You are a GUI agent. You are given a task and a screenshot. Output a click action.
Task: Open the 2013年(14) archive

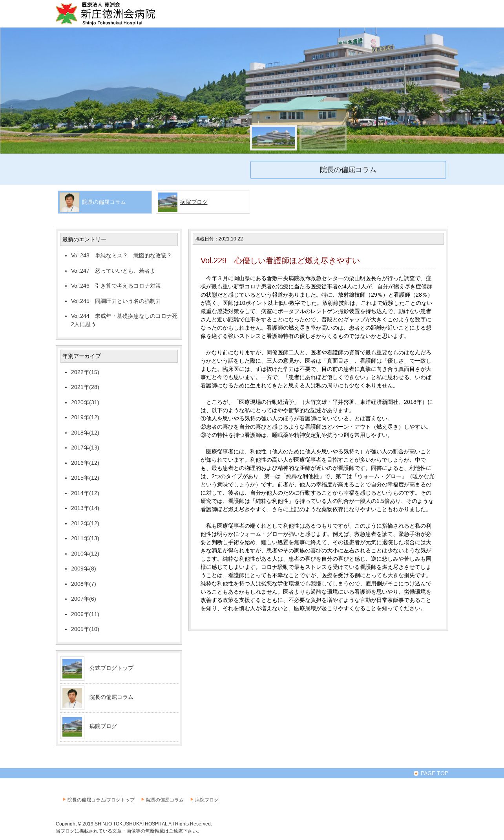[x=85, y=508]
